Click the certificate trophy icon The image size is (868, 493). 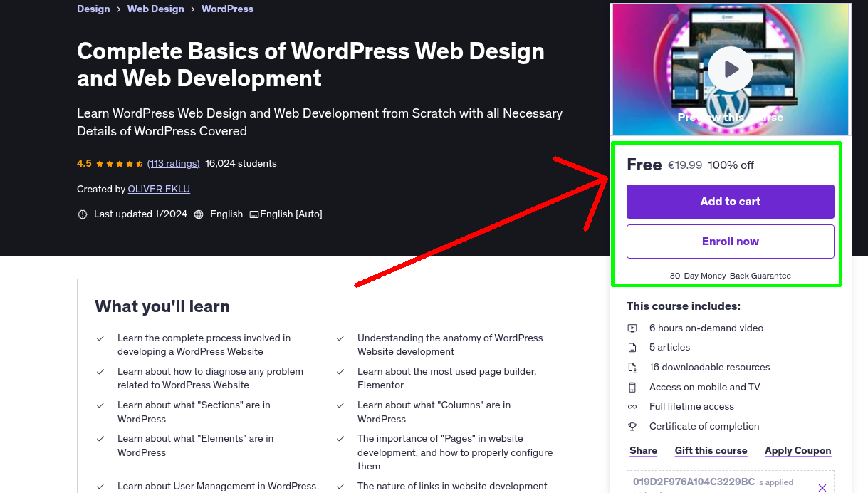(632, 427)
